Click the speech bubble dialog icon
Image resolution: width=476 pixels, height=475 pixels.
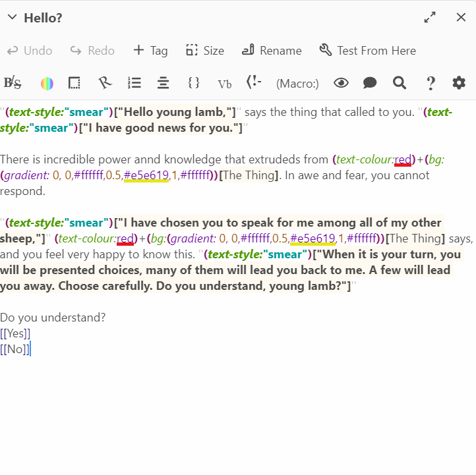[x=370, y=83]
